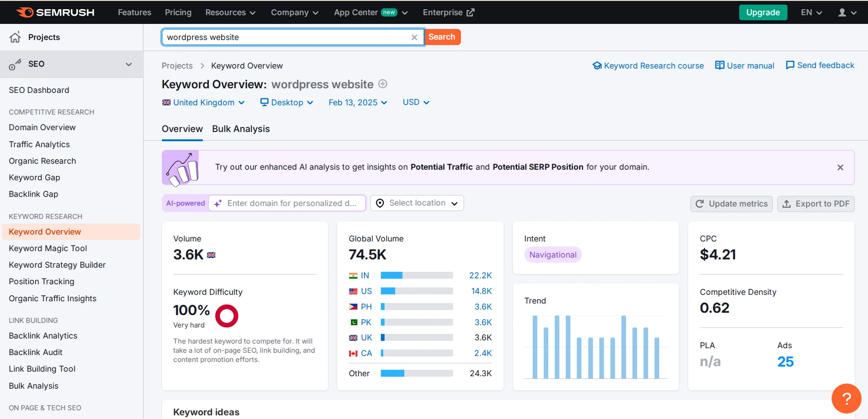This screenshot has width=868, height=419.
Task: Click the UK flag beside Volume 3.6K
Action: pyautogui.click(x=211, y=255)
